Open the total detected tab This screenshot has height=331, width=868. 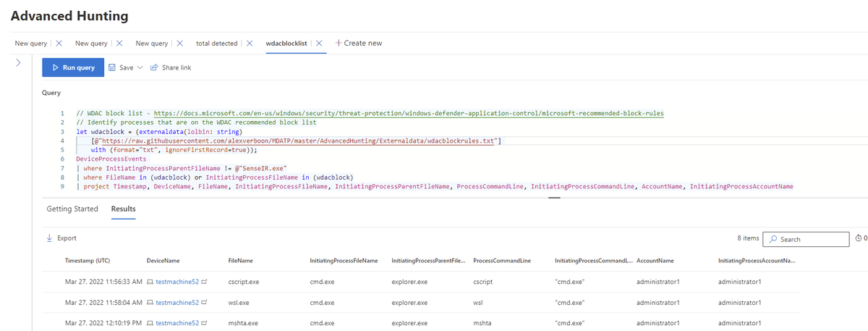[217, 43]
